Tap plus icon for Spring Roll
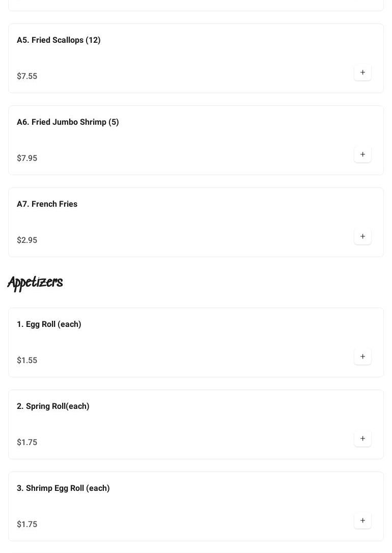The height and width of the screenshot is (553, 392). [362, 438]
